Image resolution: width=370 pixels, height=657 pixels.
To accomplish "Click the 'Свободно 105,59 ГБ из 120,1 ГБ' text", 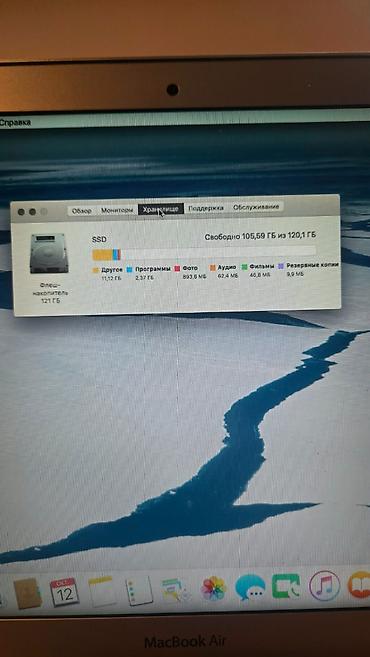I will [260, 236].
